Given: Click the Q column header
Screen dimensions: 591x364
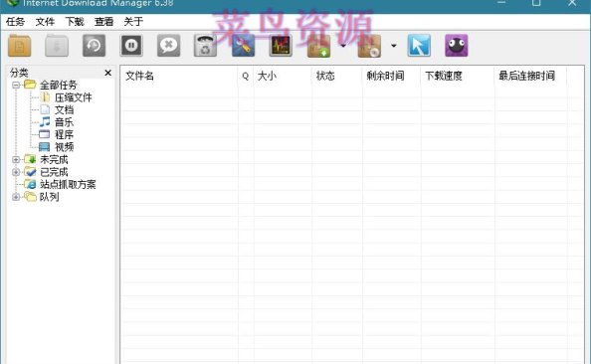Looking at the screenshot, I should click(246, 76).
